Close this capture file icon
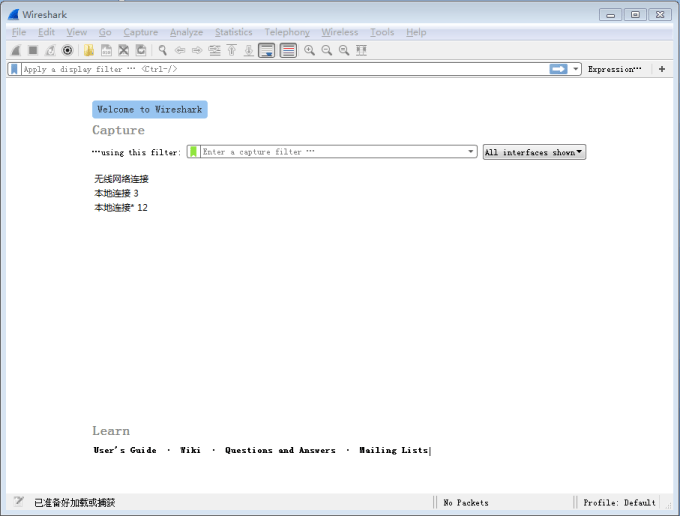This screenshot has width=680, height=516. click(124, 50)
